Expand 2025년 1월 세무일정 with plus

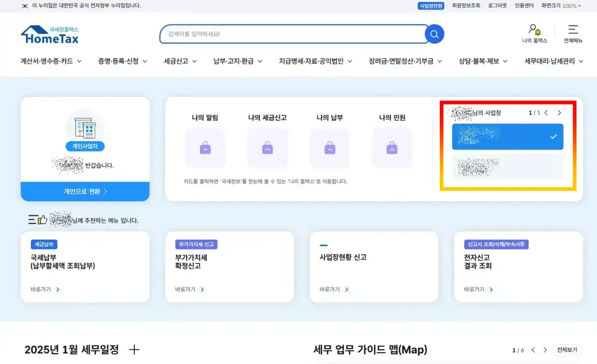tap(134, 350)
